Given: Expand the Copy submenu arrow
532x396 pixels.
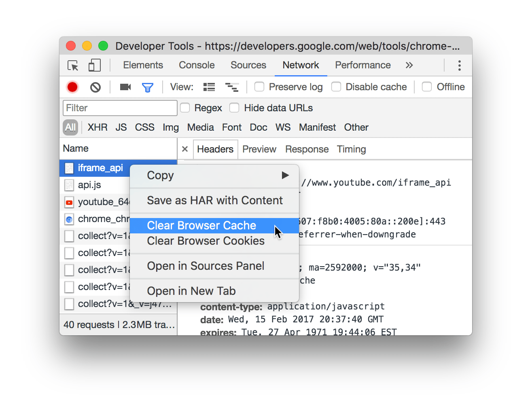Looking at the screenshot, I should (x=285, y=175).
